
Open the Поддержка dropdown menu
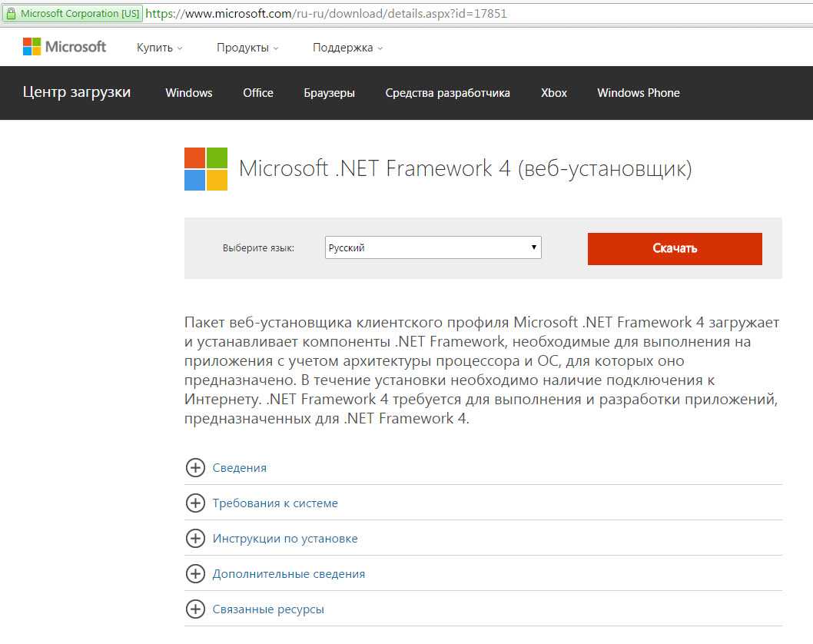click(x=347, y=48)
